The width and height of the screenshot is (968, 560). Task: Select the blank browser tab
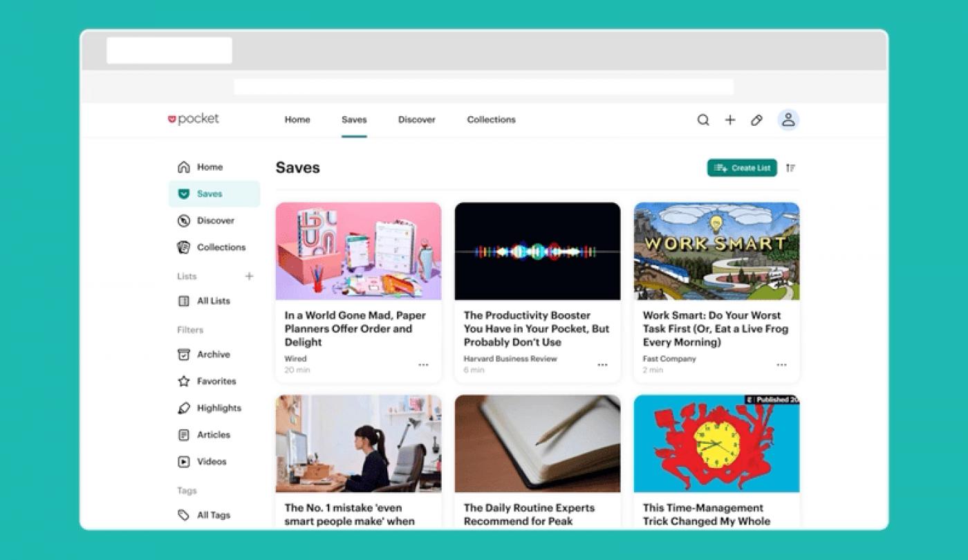pyautogui.click(x=169, y=50)
